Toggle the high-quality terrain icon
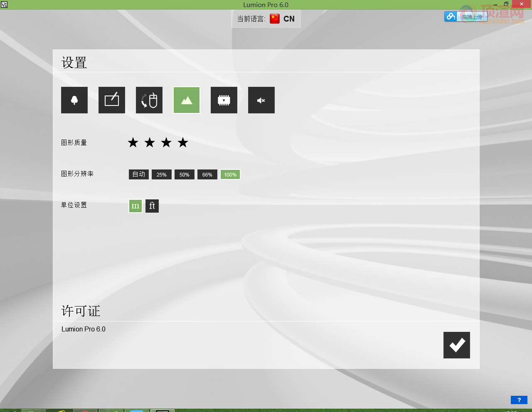This screenshot has height=412, width=532. pos(187,100)
